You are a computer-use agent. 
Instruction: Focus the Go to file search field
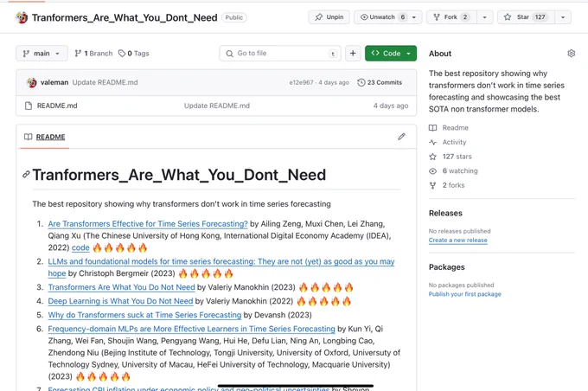tap(280, 54)
